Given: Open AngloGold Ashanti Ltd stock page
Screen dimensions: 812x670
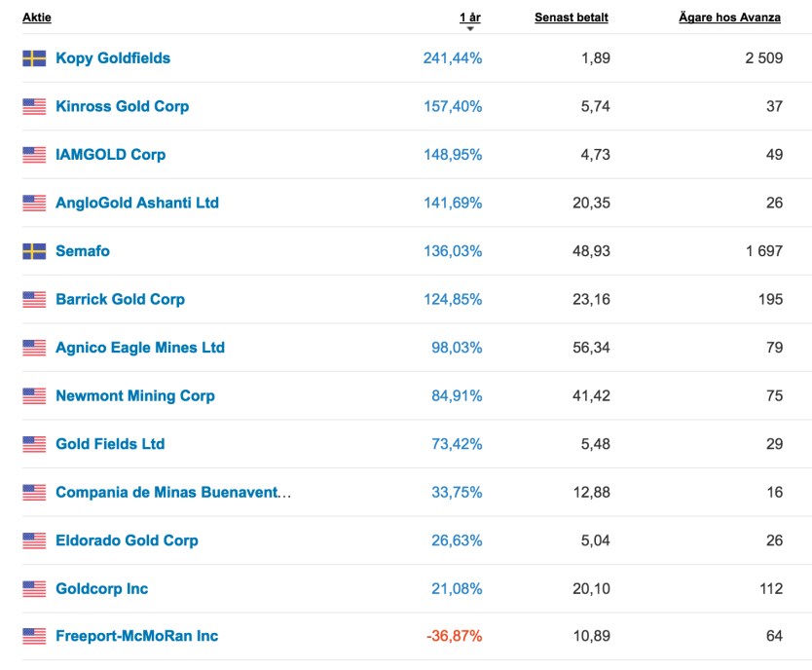Looking at the screenshot, I should tap(137, 204).
